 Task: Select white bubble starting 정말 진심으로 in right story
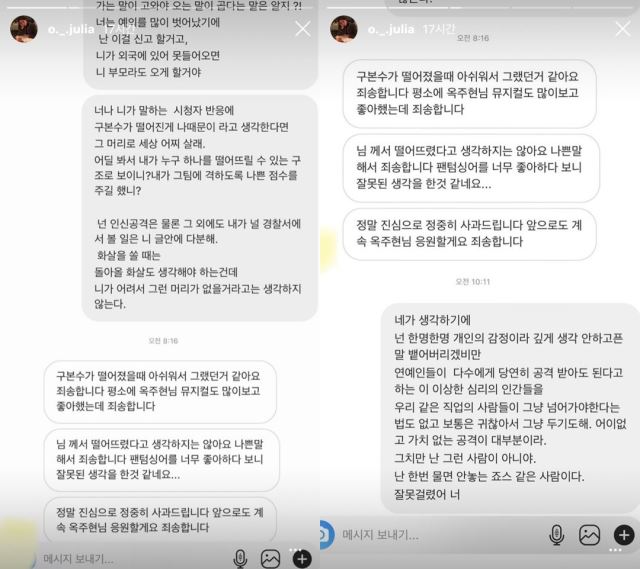469,234
